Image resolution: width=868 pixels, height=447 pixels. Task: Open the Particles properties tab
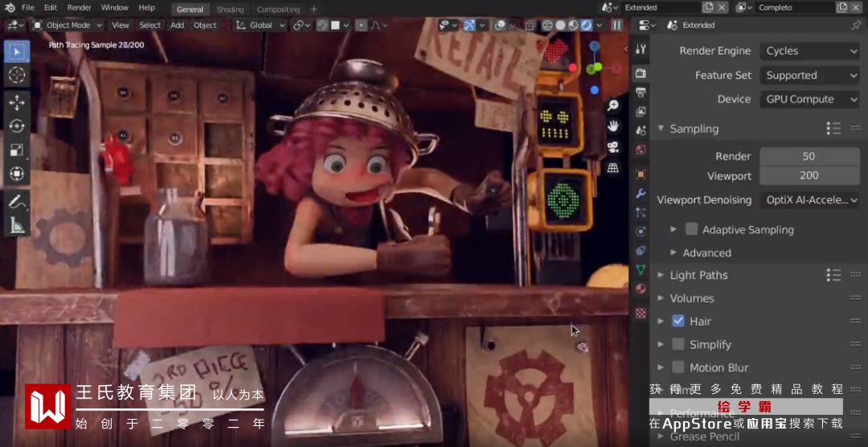(x=641, y=212)
